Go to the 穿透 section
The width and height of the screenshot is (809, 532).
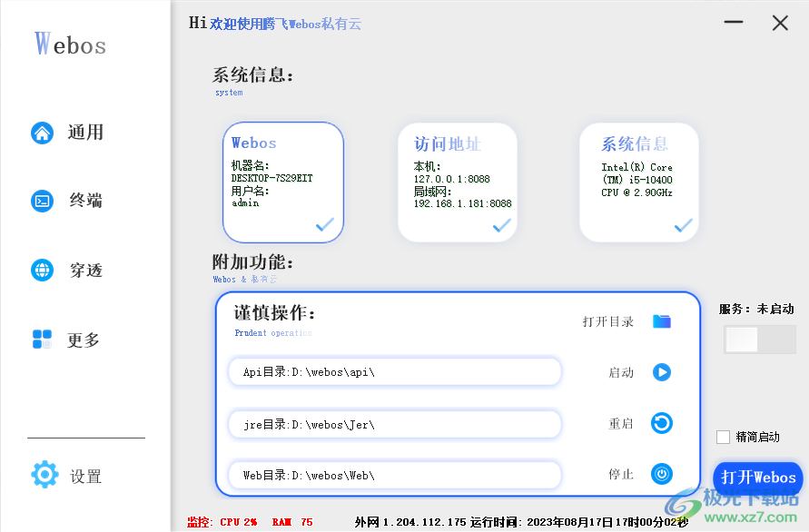pos(85,270)
